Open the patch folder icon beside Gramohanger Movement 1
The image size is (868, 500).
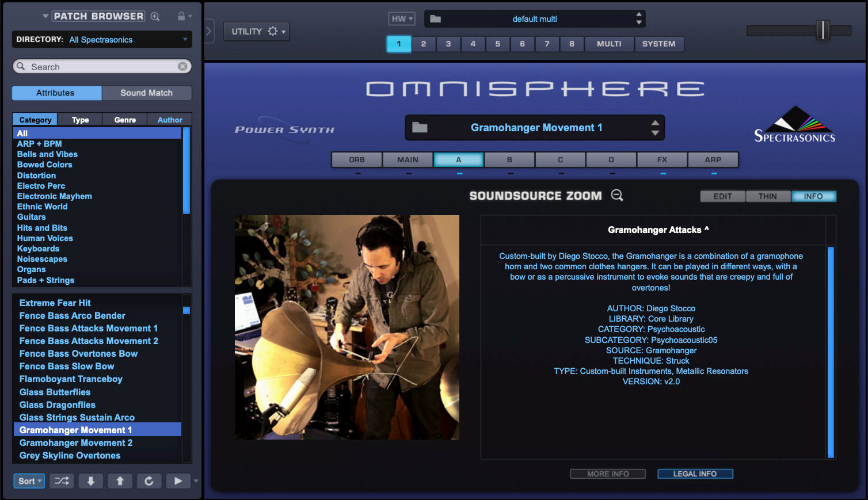click(420, 127)
